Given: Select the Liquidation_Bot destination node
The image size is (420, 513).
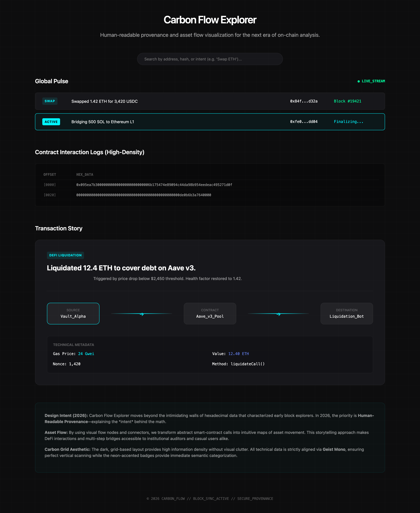Looking at the screenshot, I should (346, 314).
